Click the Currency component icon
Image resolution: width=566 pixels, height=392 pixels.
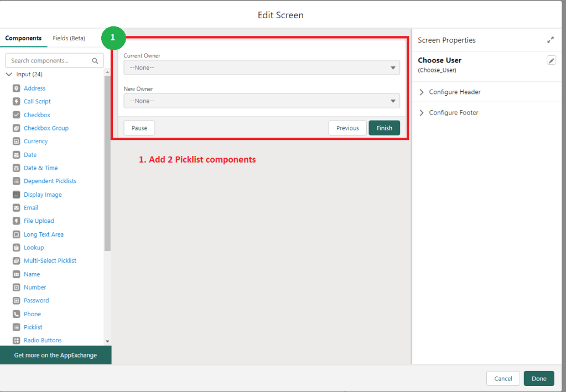point(16,142)
